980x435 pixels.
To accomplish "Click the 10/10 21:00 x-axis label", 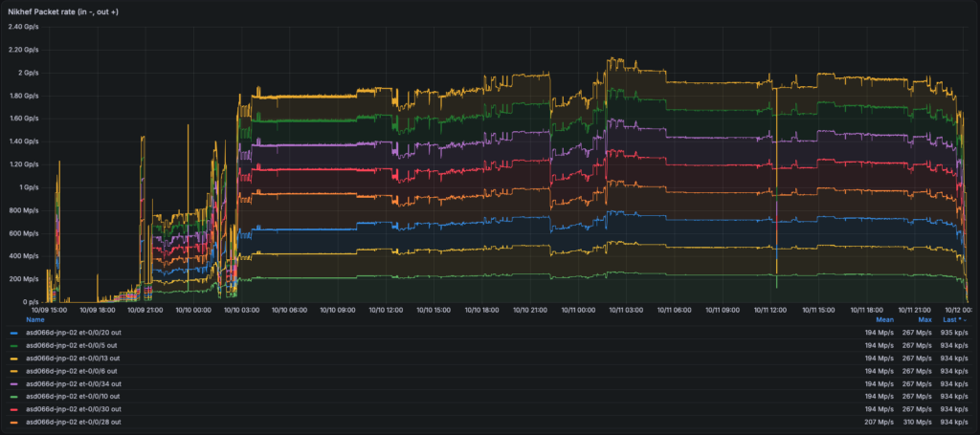I will pyautogui.click(x=530, y=309).
